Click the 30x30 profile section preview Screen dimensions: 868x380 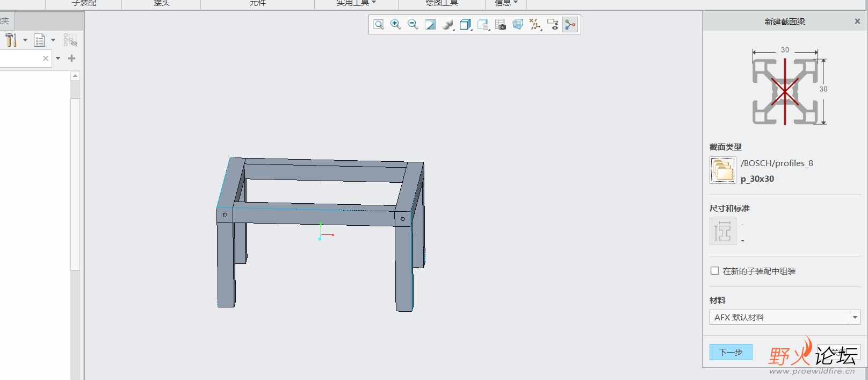[785, 90]
